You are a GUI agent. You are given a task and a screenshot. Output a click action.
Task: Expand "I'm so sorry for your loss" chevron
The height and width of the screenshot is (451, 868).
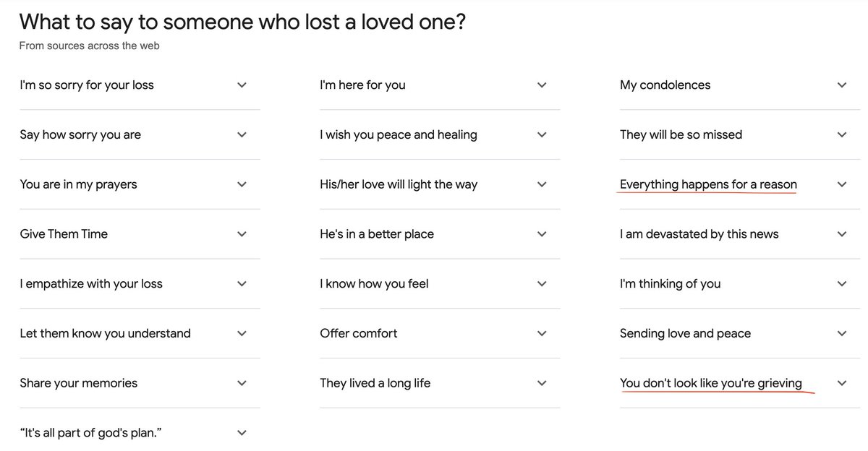(242, 85)
